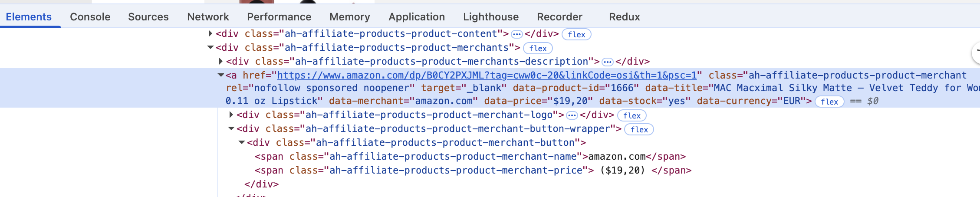Collapse the merchant-button-wrapper div node

click(x=231, y=128)
